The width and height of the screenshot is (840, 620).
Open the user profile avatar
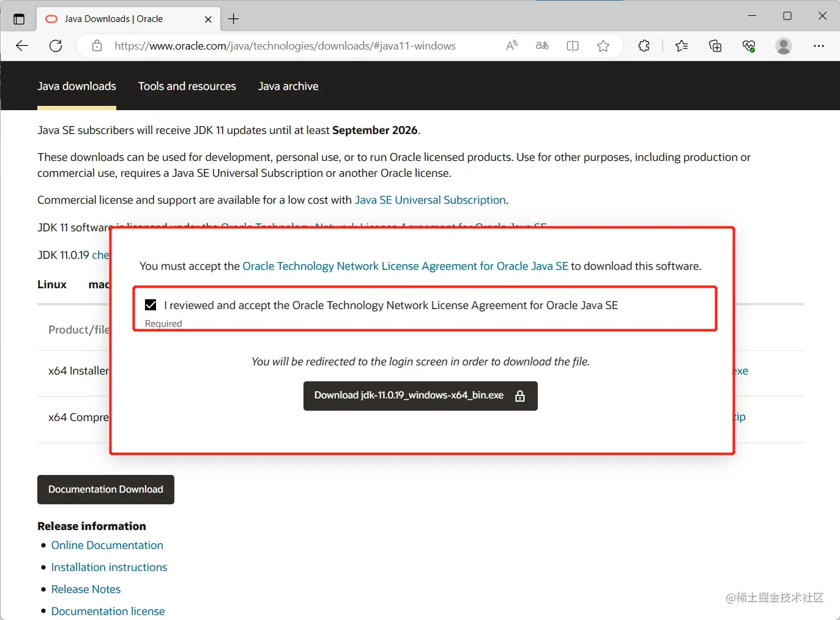[784, 46]
